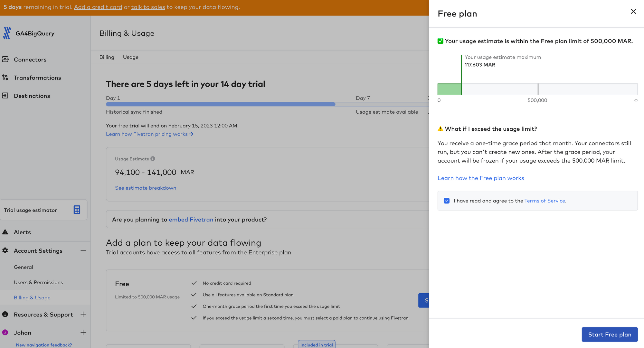Image resolution: width=644 pixels, height=348 pixels.
Task: Click the GA4BigQuery account name
Action: coord(35,33)
